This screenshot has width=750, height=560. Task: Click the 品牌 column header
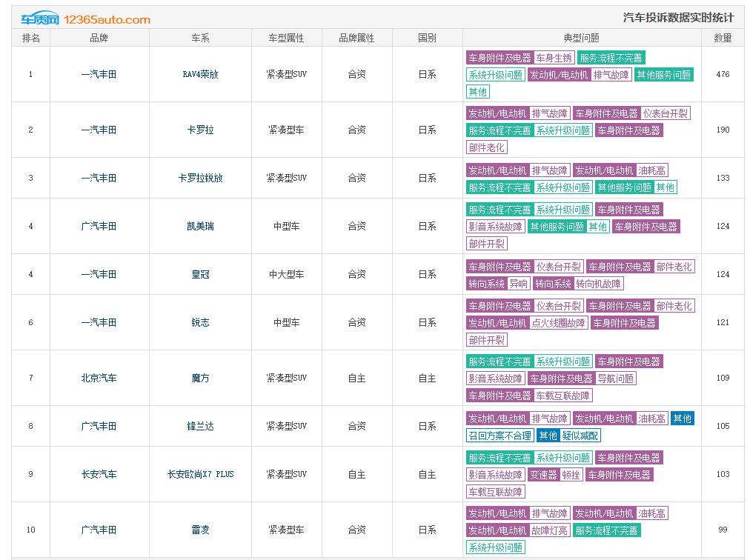click(x=99, y=38)
